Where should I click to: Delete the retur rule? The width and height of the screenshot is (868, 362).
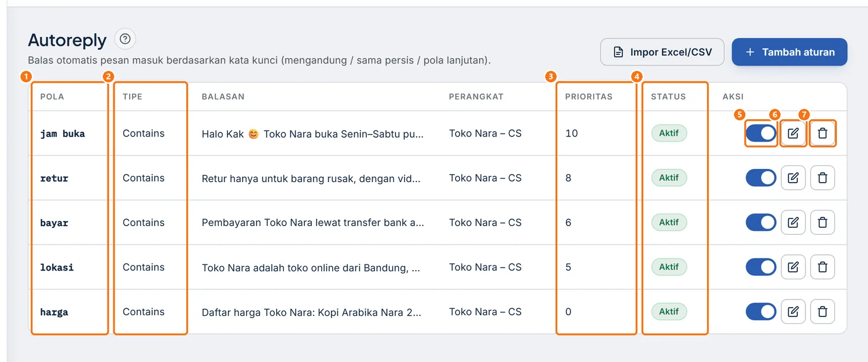[x=822, y=178]
